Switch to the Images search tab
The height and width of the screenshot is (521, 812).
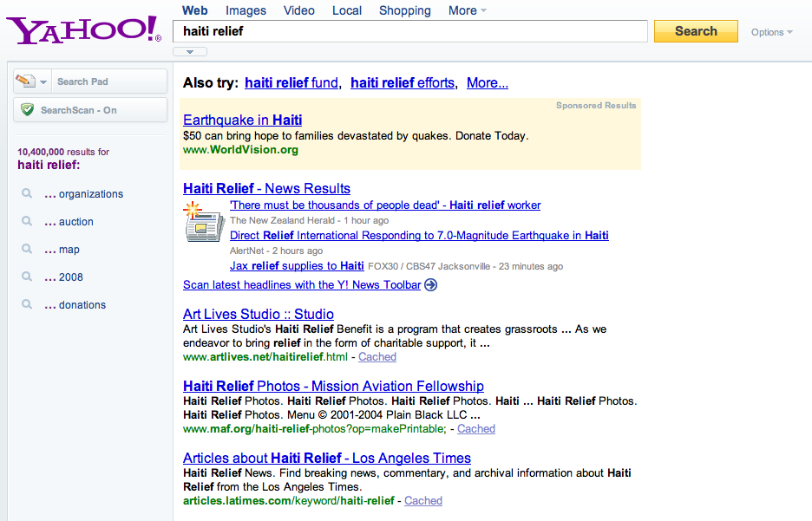pos(246,10)
